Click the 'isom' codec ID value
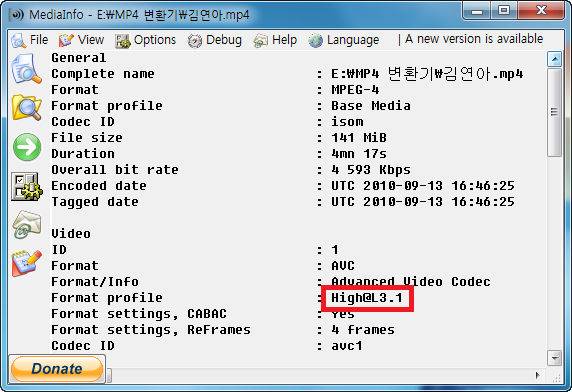This screenshot has width=572, height=392. point(347,122)
